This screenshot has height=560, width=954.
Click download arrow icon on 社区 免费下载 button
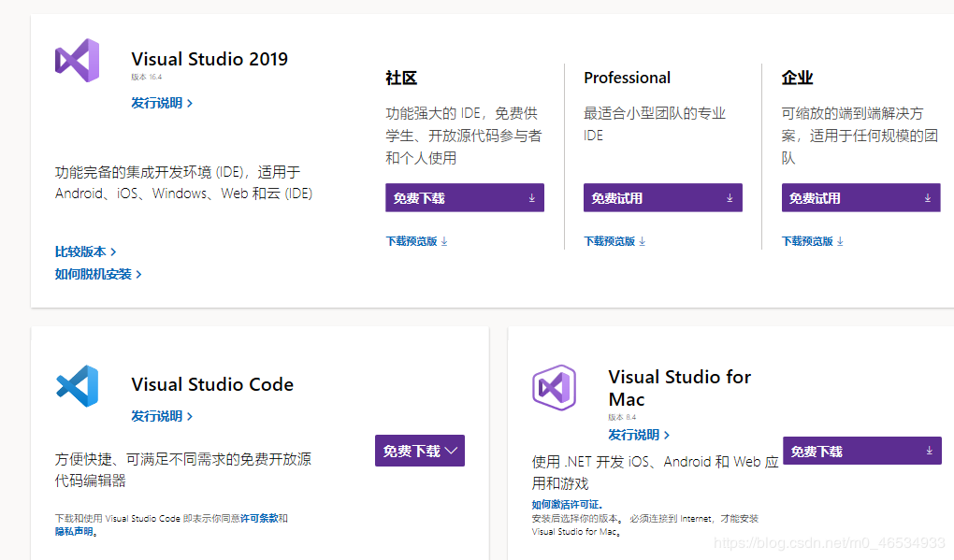[x=533, y=197]
